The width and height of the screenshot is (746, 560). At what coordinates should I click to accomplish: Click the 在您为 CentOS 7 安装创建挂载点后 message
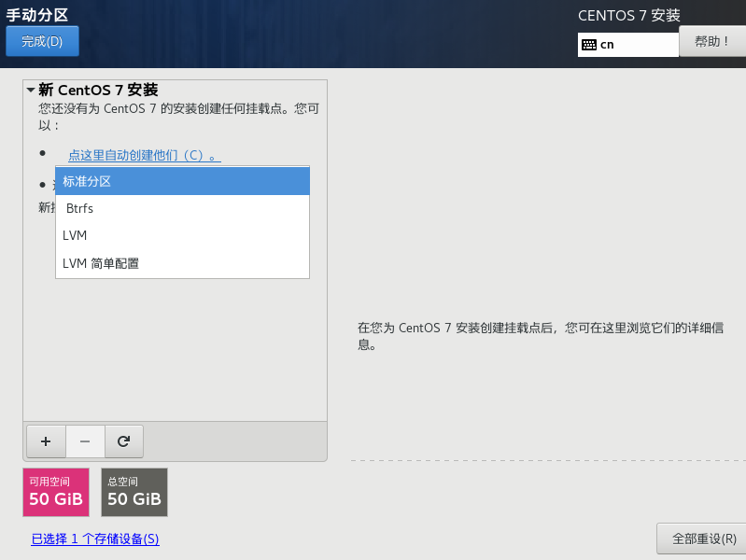tap(541, 336)
